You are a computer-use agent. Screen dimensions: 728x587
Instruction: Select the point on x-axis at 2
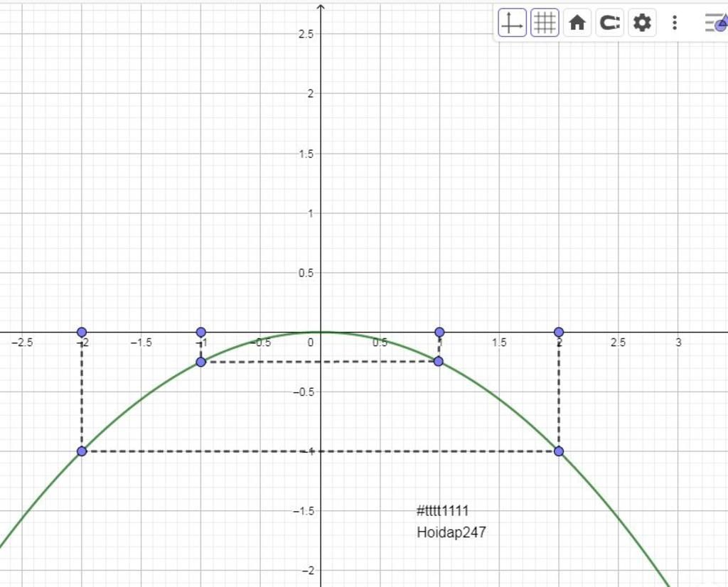559,332
